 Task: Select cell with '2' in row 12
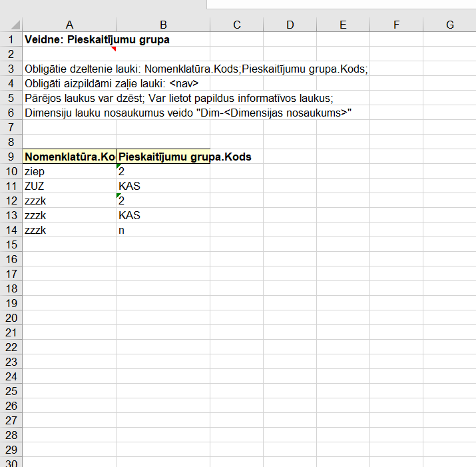[163, 201]
